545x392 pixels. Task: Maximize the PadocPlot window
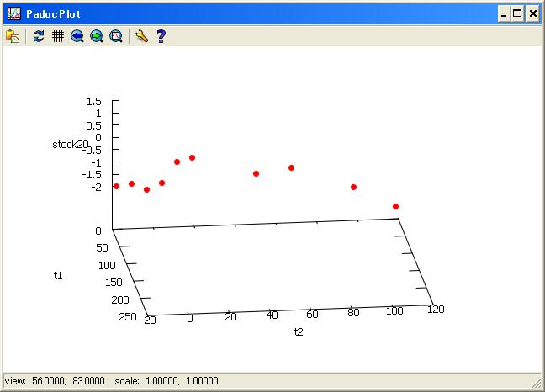pyautogui.click(x=517, y=13)
